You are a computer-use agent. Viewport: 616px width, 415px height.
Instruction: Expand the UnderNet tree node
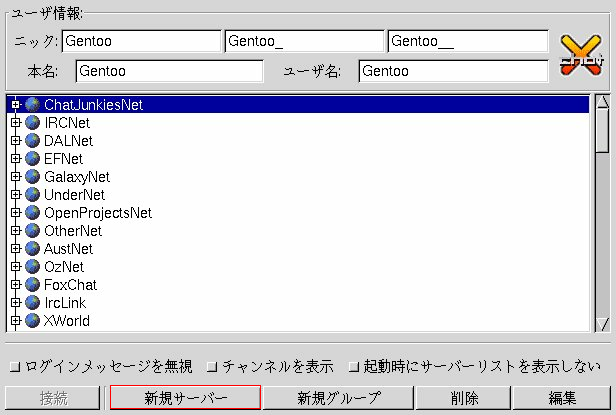pyautogui.click(x=15, y=195)
